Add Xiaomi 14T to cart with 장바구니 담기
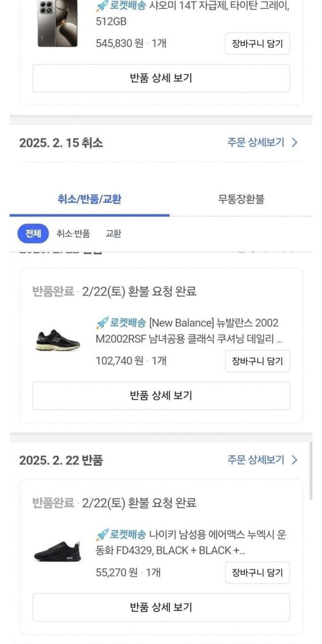Image resolution: width=322 pixels, height=644 pixels. click(x=257, y=43)
